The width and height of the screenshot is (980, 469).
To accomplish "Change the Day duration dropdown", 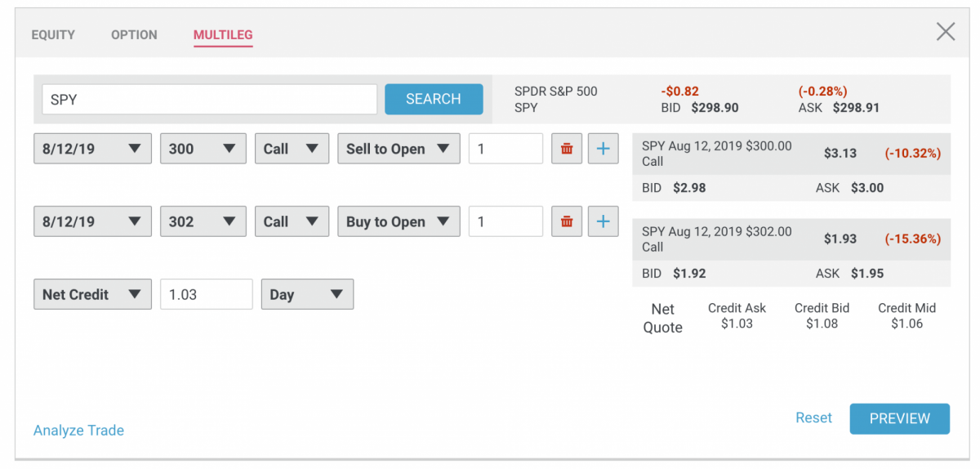I will (x=307, y=294).
